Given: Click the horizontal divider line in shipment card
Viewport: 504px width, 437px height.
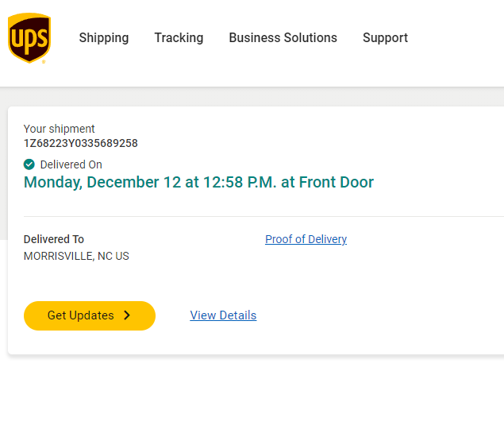Looking at the screenshot, I should tap(262, 216).
